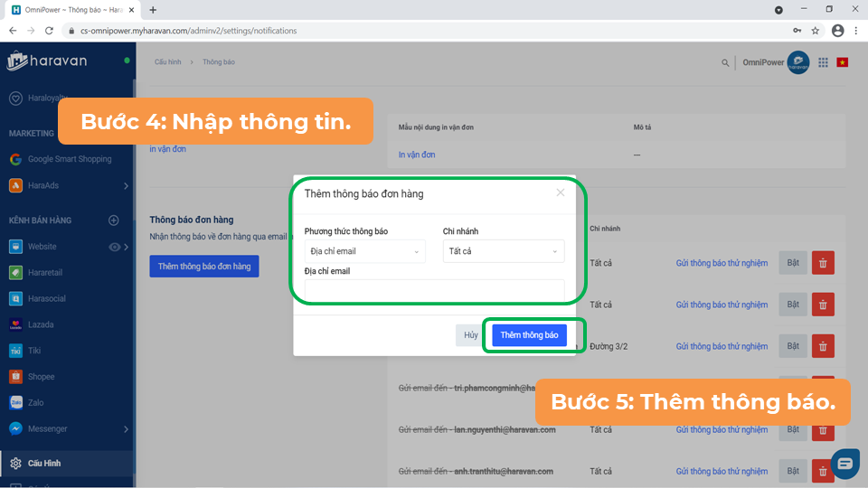Click the Thêm thông báo button in the dialog
Image resolution: width=868 pixels, height=488 pixels.
(x=529, y=334)
